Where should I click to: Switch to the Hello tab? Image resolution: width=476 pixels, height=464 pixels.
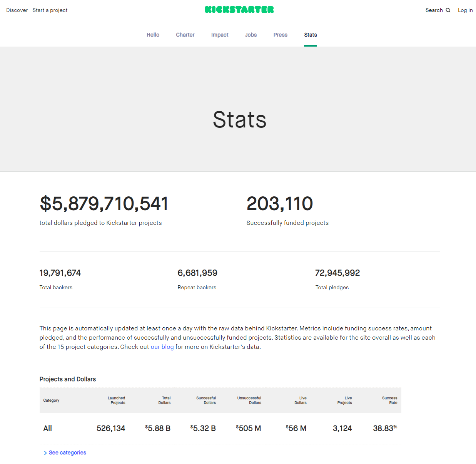[153, 35]
